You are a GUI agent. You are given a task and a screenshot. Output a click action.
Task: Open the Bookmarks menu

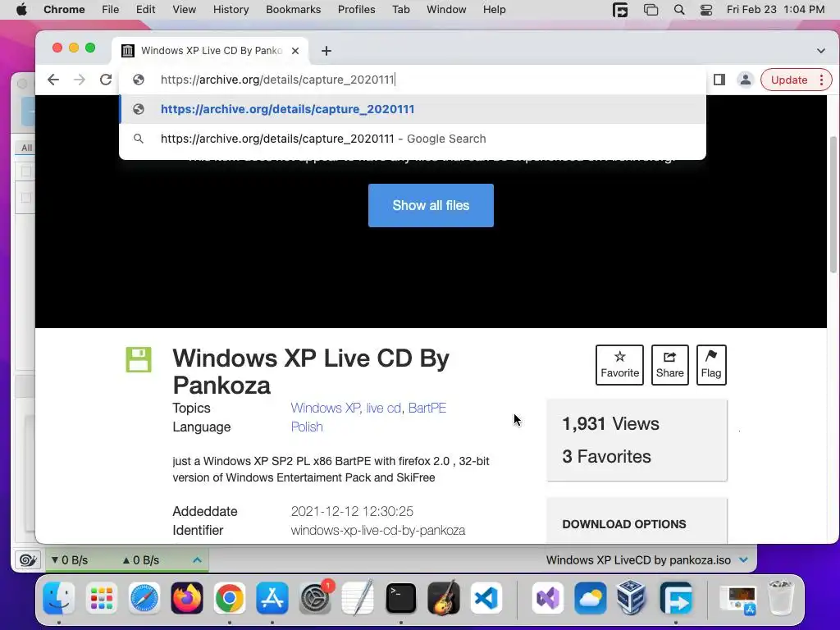[x=294, y=10]
